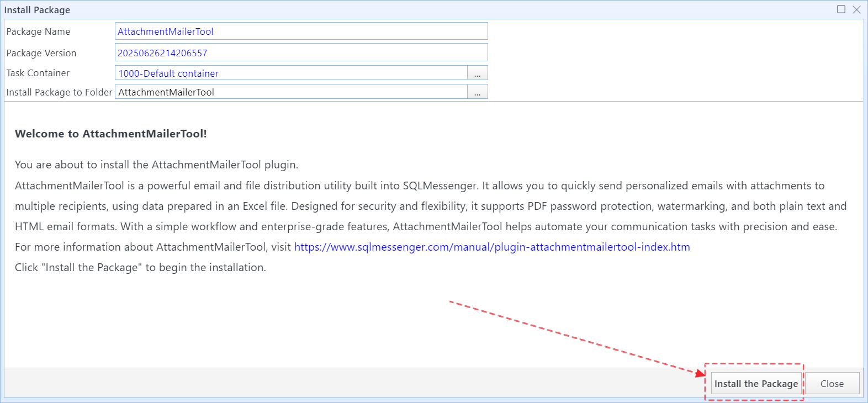This screenshot has width=868, height=403.
Task: Click the Close button
Action: (832, 383)
